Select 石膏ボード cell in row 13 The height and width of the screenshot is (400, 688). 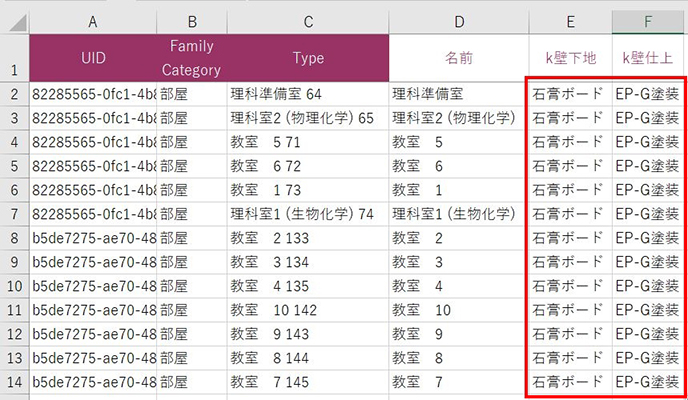coord(570,358)
